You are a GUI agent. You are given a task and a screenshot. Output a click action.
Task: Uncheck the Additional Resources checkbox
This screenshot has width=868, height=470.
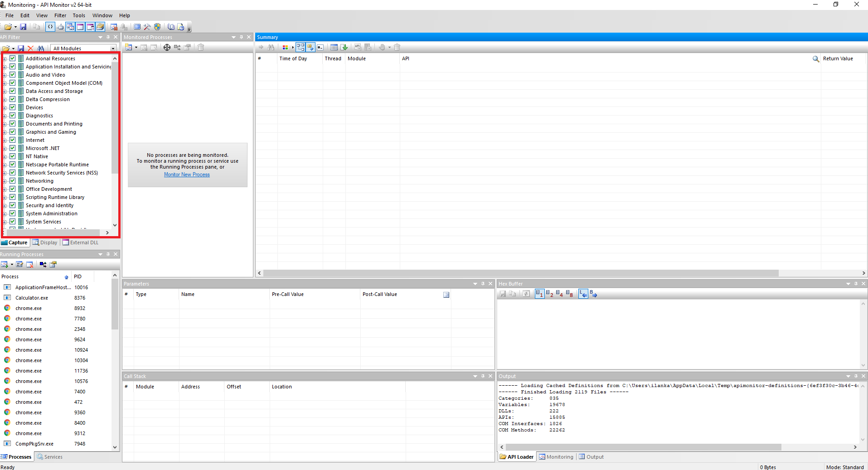click(x=13, y=58)
